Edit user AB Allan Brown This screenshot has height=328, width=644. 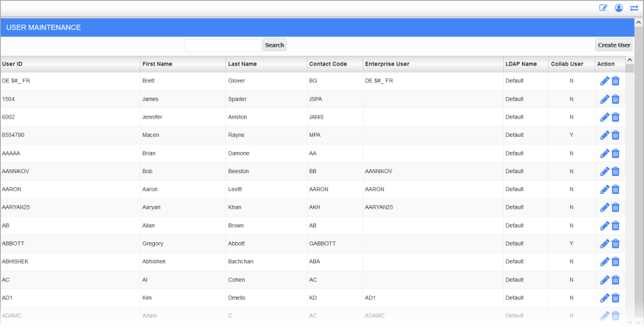click(x=604, y=225)
